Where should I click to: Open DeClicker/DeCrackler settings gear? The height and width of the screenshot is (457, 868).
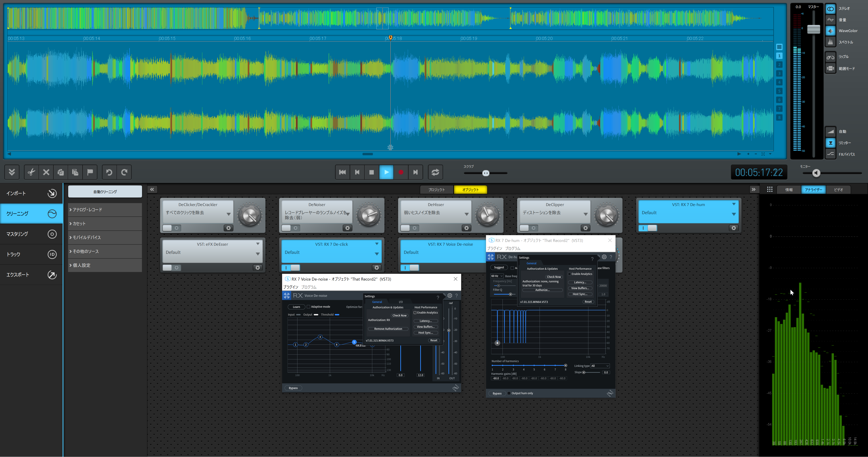[x=229, y=228]
